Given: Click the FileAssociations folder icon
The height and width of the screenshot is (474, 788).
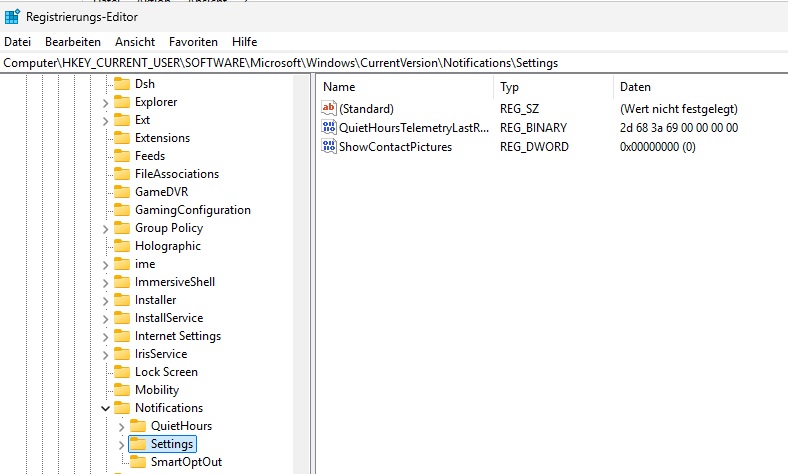Looking at the screenshot, I should (x=122, y=173).
